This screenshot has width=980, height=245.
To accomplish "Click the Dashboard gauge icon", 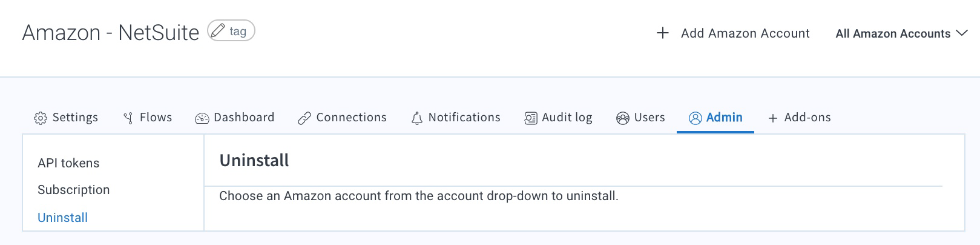I will click(x=202, y=118).
